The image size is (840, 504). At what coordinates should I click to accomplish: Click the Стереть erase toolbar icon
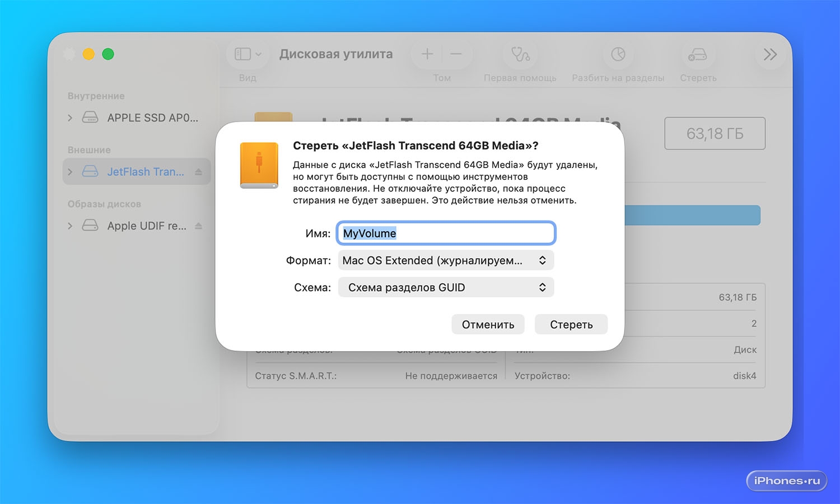698,54
